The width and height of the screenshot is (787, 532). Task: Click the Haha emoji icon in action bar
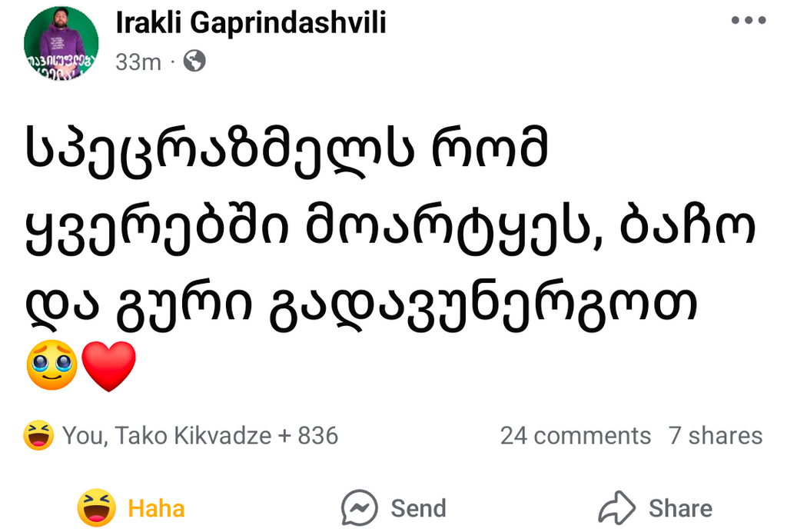(97, 508)
